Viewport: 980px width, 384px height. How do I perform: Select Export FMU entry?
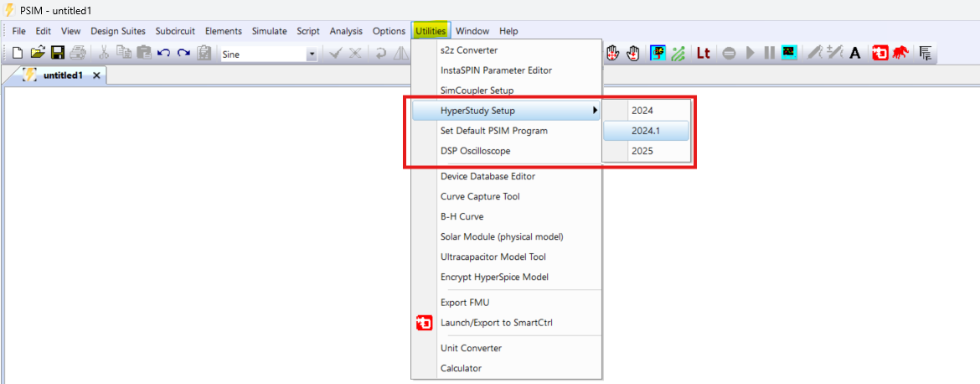[506, 303]
